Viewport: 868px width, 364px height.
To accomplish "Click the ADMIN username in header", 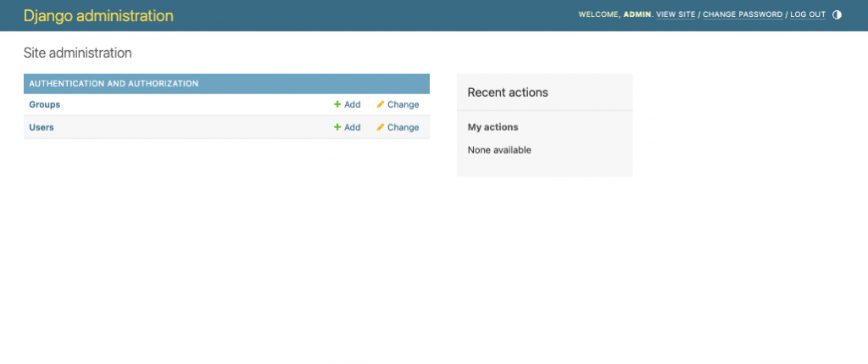I will click(x=637, y=15).
